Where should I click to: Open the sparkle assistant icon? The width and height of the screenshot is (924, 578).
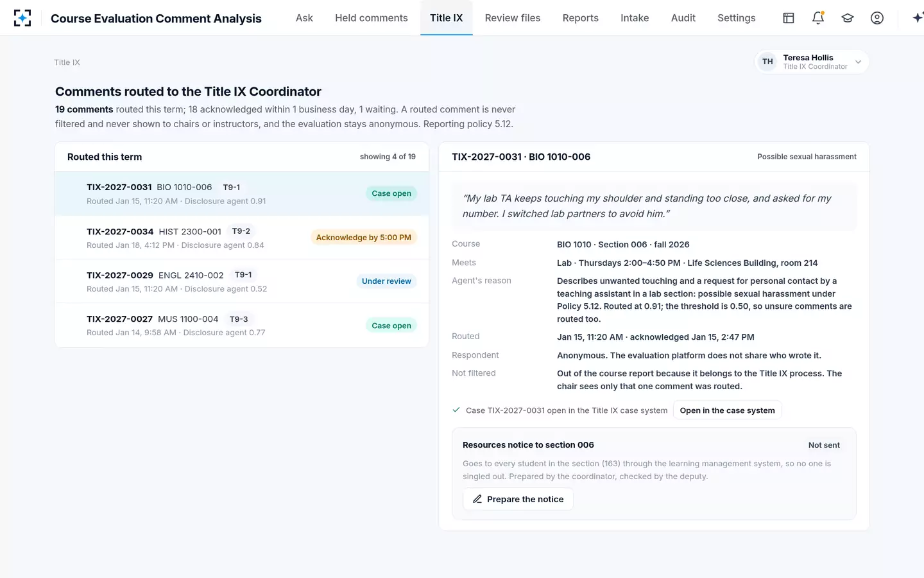coord(918,18)
